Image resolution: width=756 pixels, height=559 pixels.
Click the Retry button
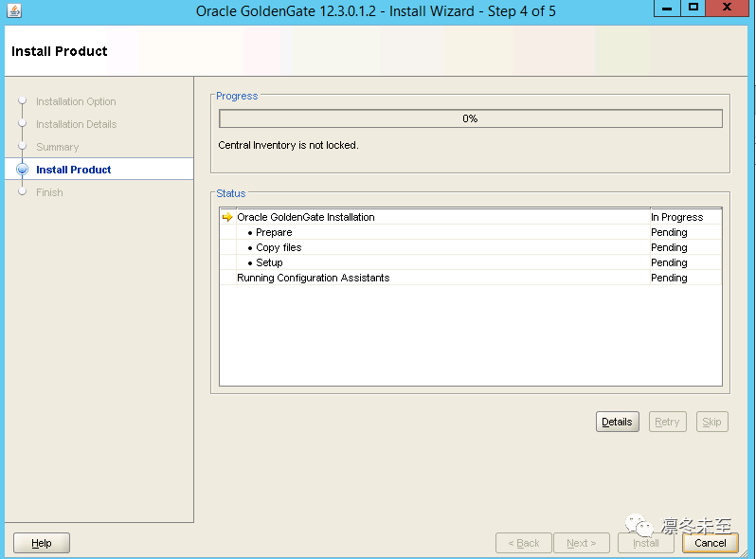tap(667, 422)
